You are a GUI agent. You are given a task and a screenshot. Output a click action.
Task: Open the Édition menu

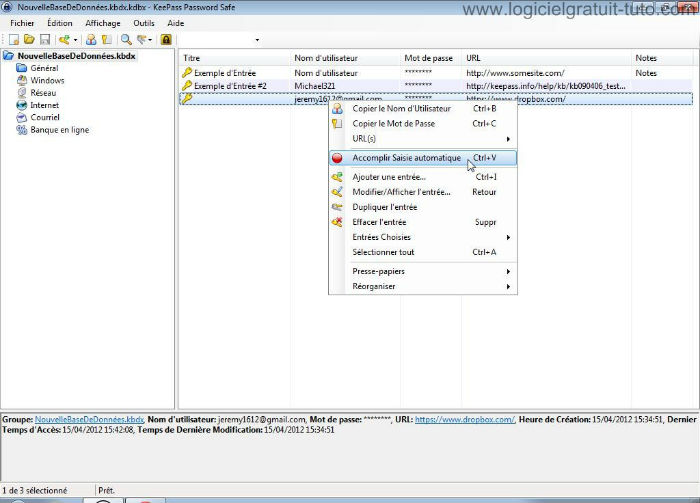60,23
